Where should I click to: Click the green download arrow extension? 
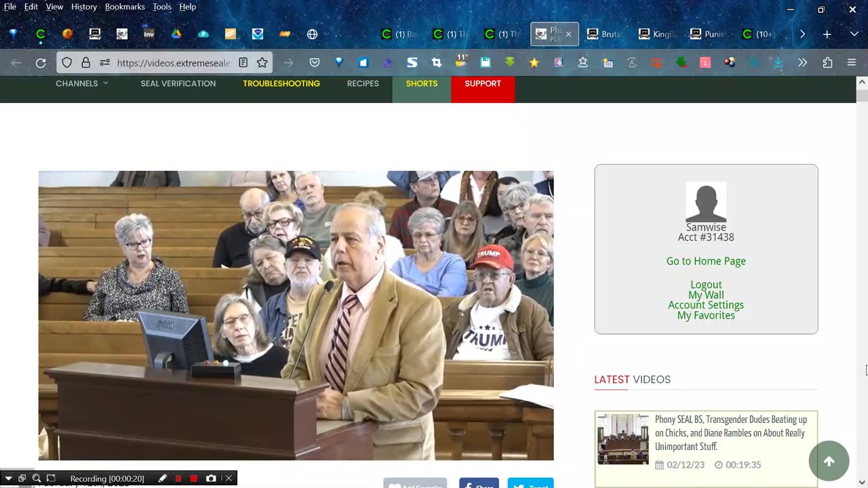click(510, 62)
